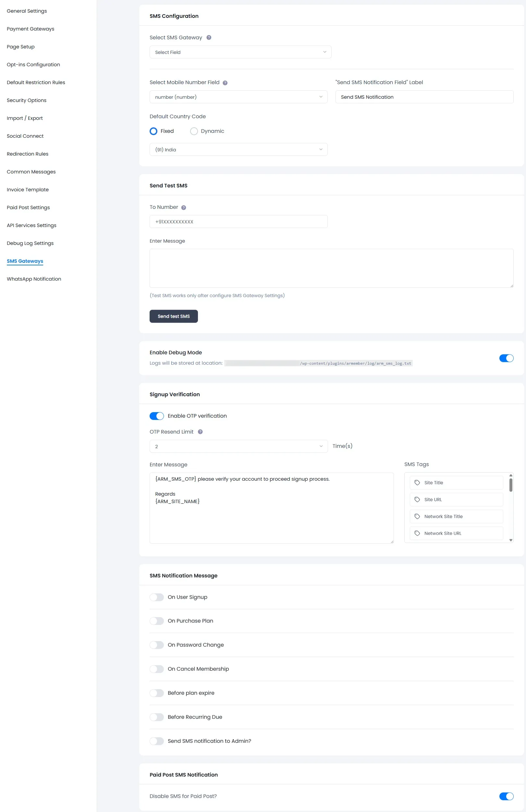
Task: Click help icon beside Select Mobile Number Field
Action: pyautogui.click(x=225, y=82)
